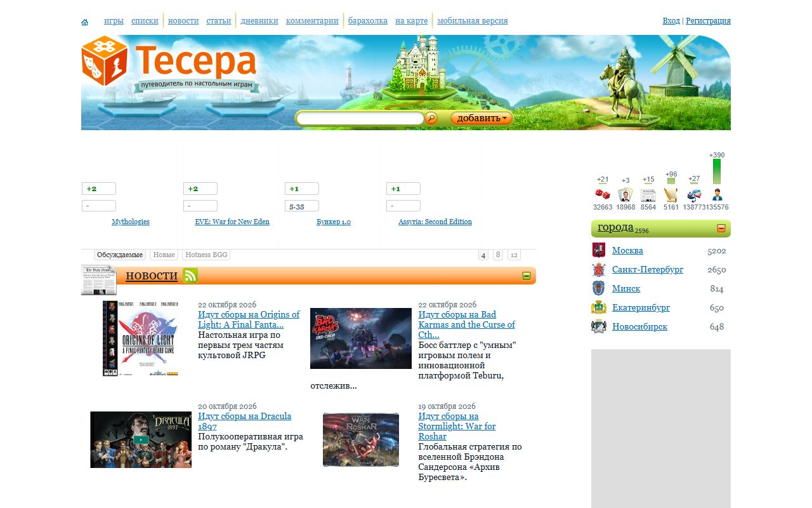Click the newspaper icon beside НОВОСТИ
812x508 pixels.
tap(98, 280)
